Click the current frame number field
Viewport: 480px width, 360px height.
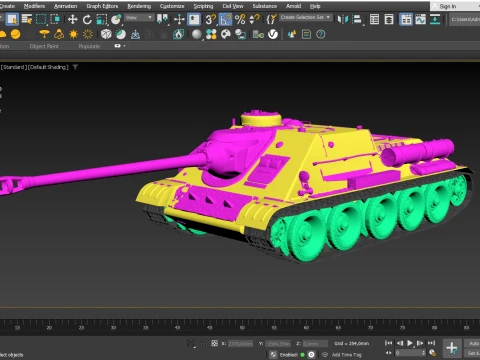(409, 353)
